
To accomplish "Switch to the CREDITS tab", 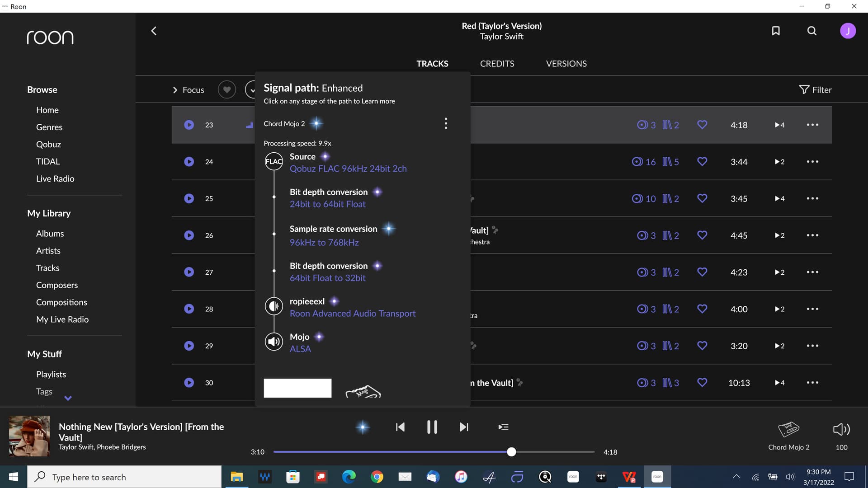I will [x=497, y=64].
